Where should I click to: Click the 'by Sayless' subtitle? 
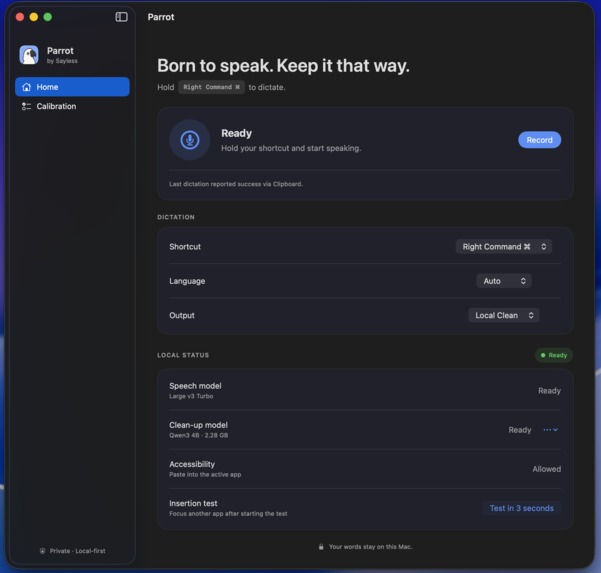click(62, 61)
